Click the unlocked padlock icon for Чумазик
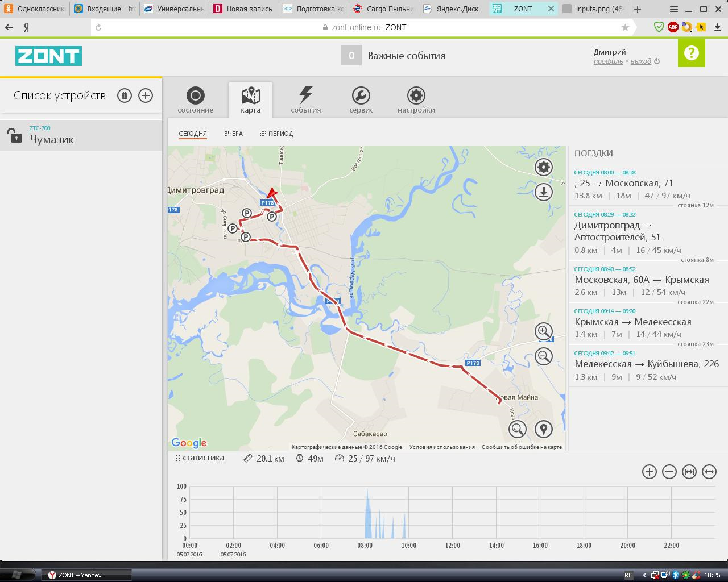Screen dimensions: 728x582 click(14, 135)
